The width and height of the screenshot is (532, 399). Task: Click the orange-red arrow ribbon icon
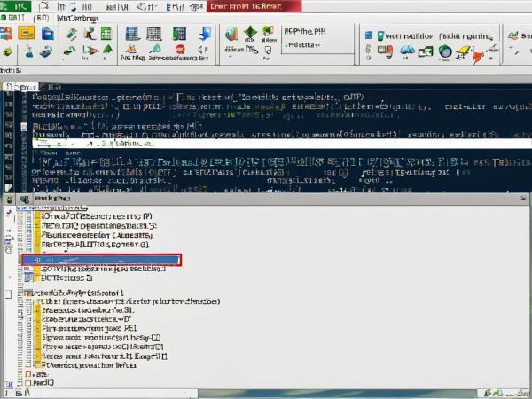coord(478,58)
